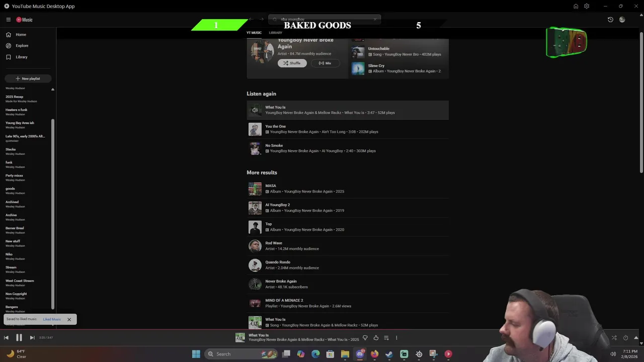
Task: Open the hamburger menu beside YouTube Music logo
Action: click(x=9, y=20)
